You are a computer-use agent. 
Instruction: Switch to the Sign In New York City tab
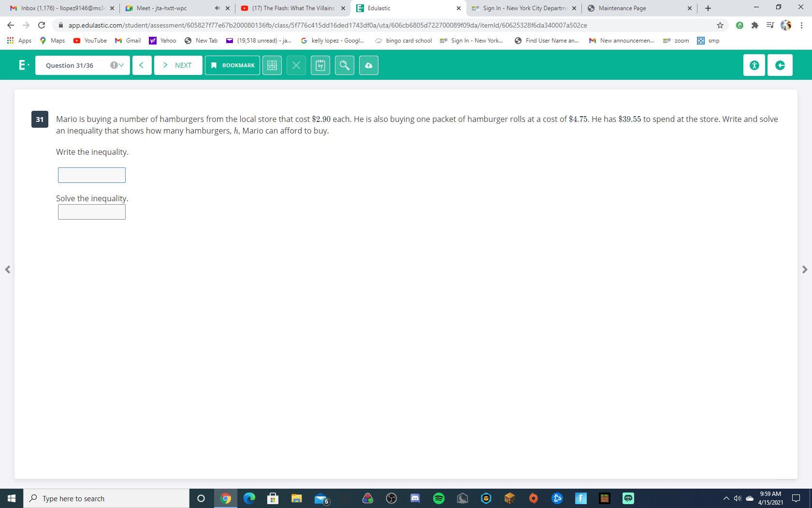(x=524, y=8)
